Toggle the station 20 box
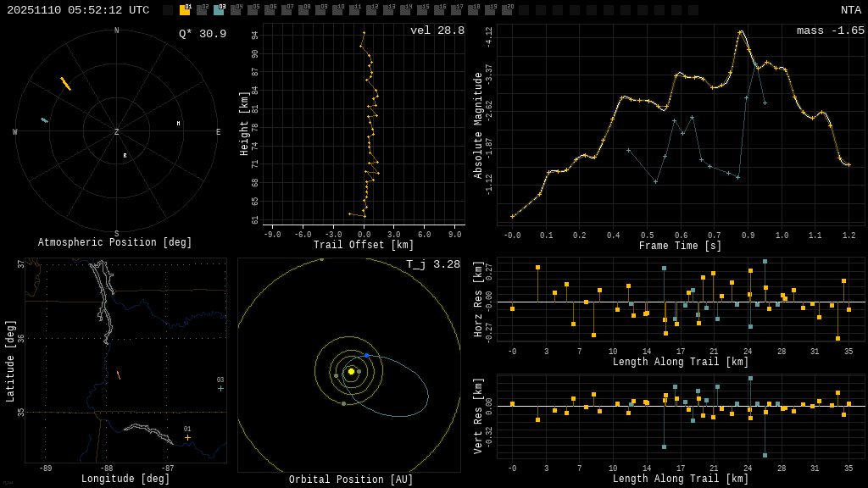 [507, 10]
